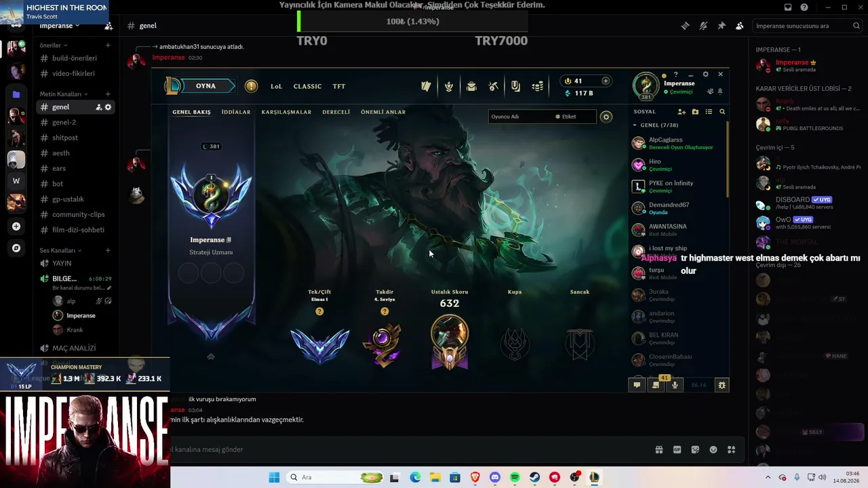Open film-dizi-sohbeti channel
The width and height of the screenshot is (868, 488).
(75, 230)
